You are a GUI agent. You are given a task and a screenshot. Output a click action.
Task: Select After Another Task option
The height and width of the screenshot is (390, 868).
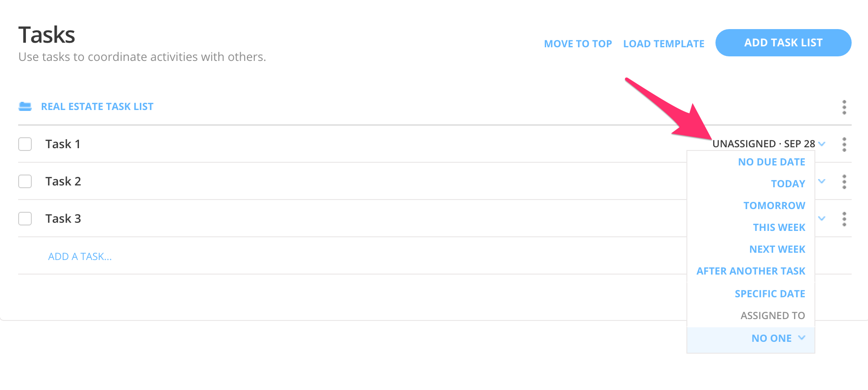[x=751, y=271]
